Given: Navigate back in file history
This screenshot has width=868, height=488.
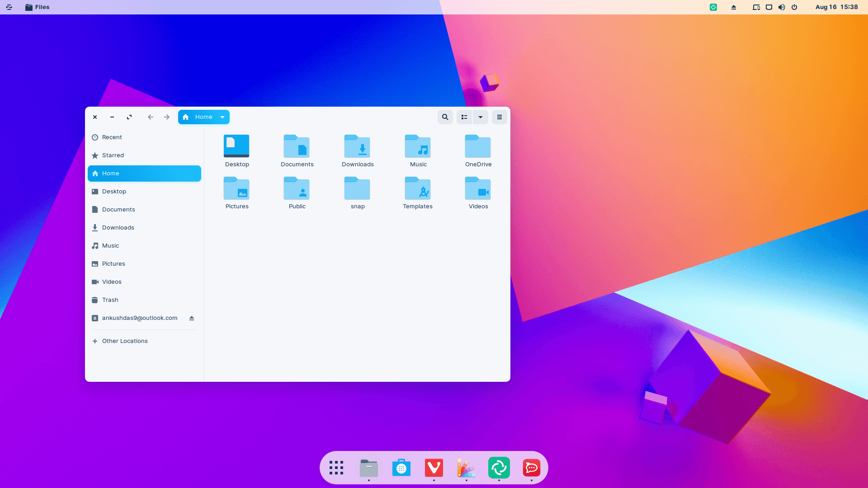Looking at the screenshot, I should point(150,117).
